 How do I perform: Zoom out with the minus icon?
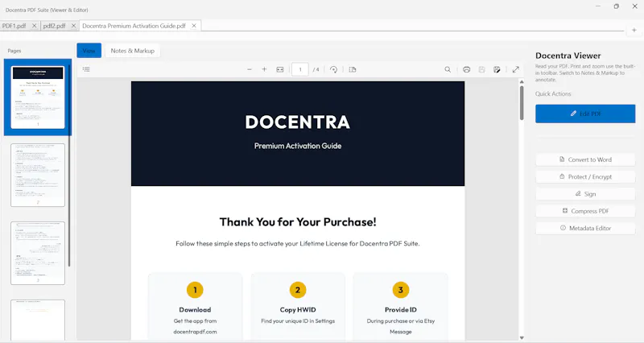point(250,69)
